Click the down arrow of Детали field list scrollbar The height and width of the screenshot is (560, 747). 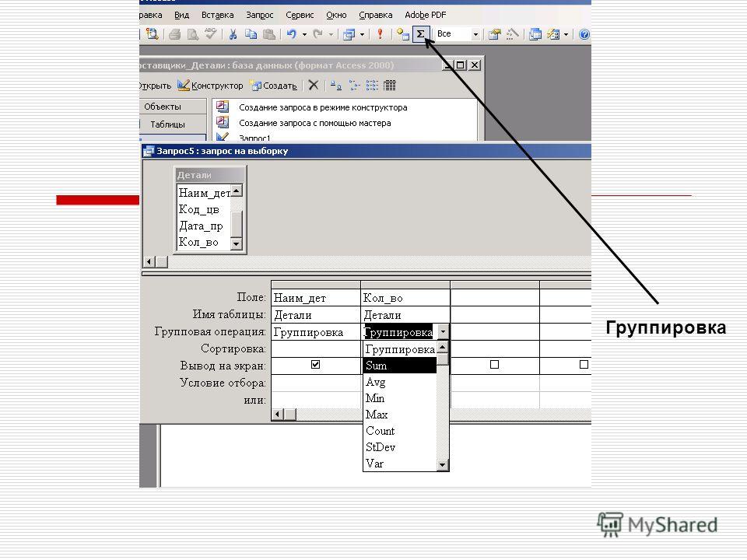(237, 243)
